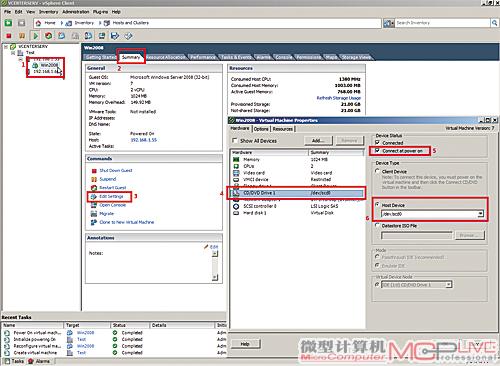Select the CPUs row in hardware list
Viewport: 500px width, 366px height.
[298, 166]
